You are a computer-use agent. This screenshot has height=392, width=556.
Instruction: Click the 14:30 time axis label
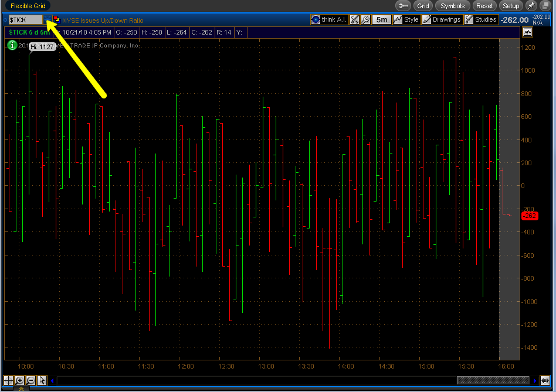(x=386, y=366)
